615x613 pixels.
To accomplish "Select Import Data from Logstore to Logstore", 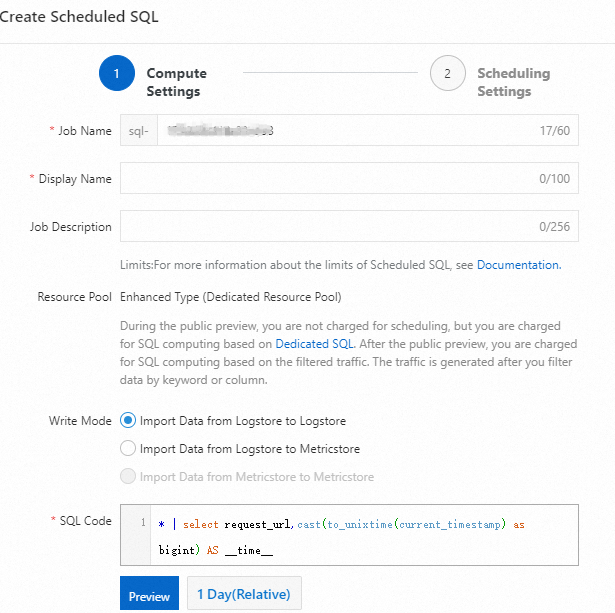I will [x=127, y=421].
